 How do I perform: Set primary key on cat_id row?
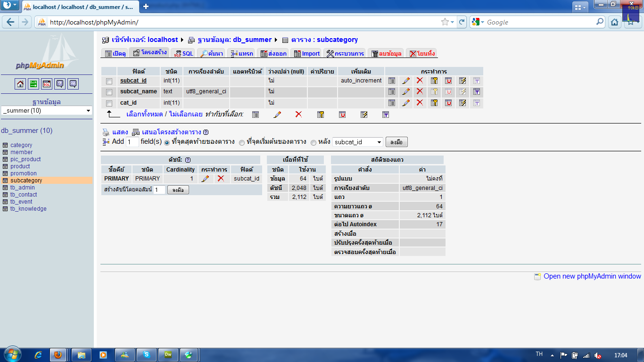click(434, 103)
